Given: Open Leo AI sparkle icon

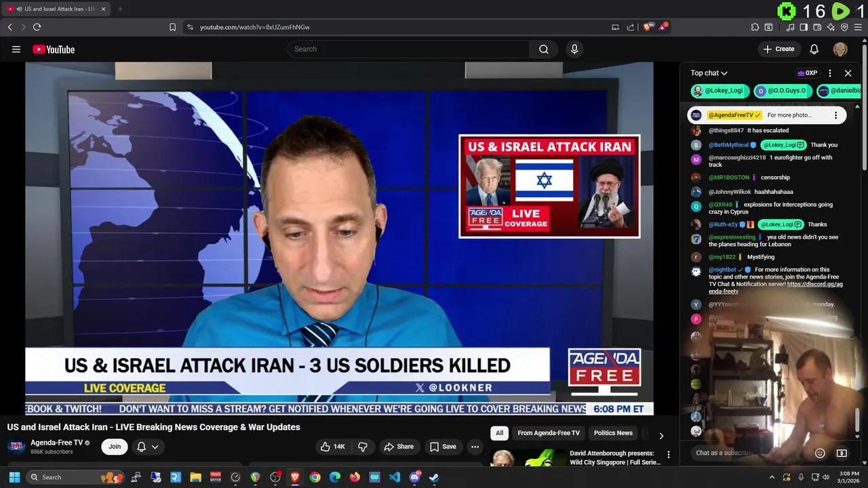Looking at the screenshot, I should 831,27.
